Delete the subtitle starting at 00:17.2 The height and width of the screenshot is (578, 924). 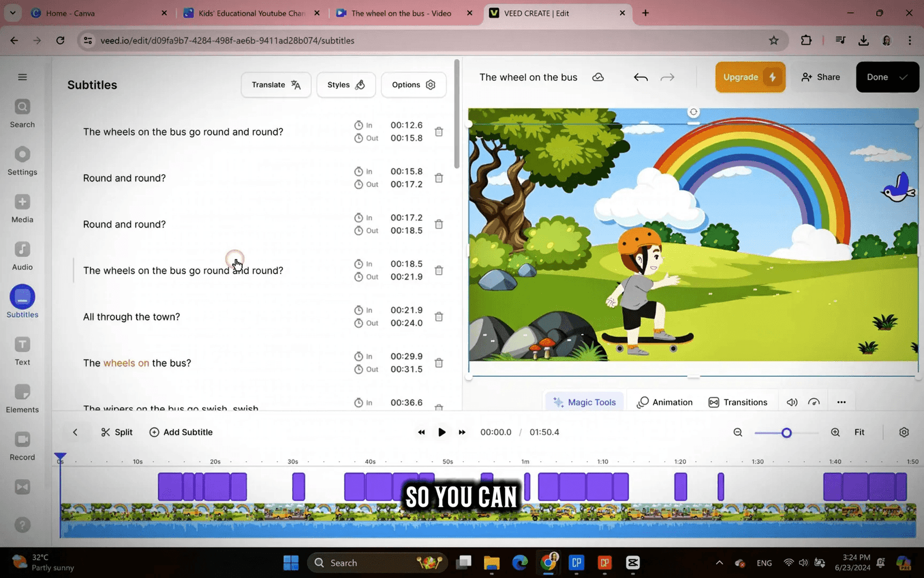[439, 224]
